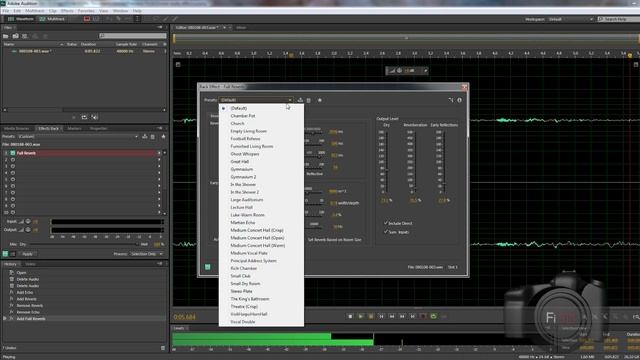Viewport: 640px width, 360px height.
Task: Open Effects Rack Presets dropdown
Action: tap(78, 137)
